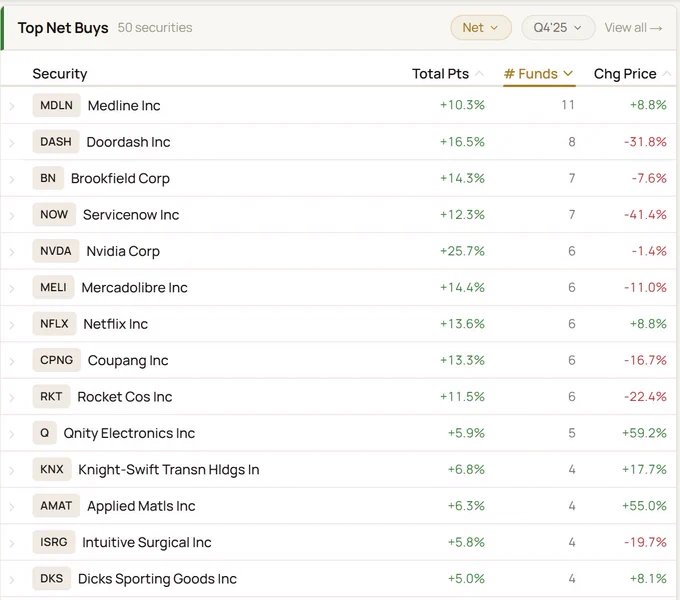Click the Security column header

[x=60, y=74]
